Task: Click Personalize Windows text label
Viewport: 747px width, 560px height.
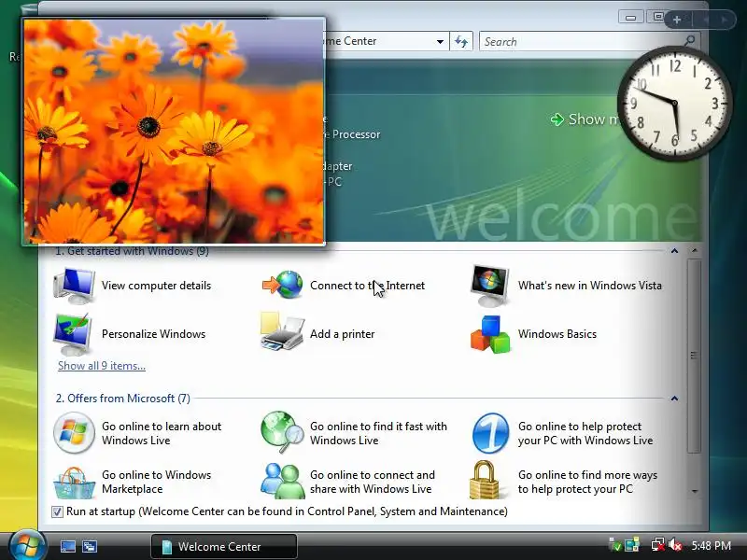Action: [x=153, y=334]
